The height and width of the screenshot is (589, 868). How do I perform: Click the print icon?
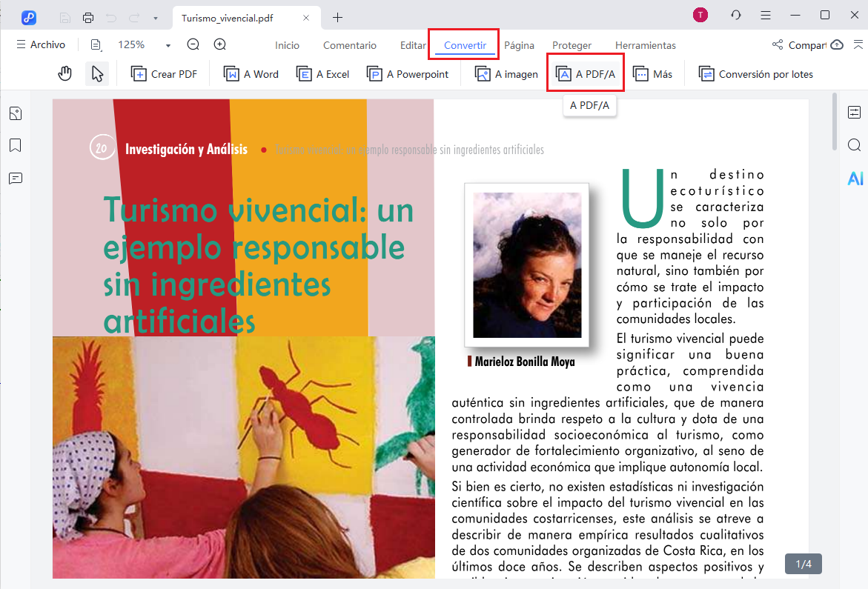coord(87,16)
